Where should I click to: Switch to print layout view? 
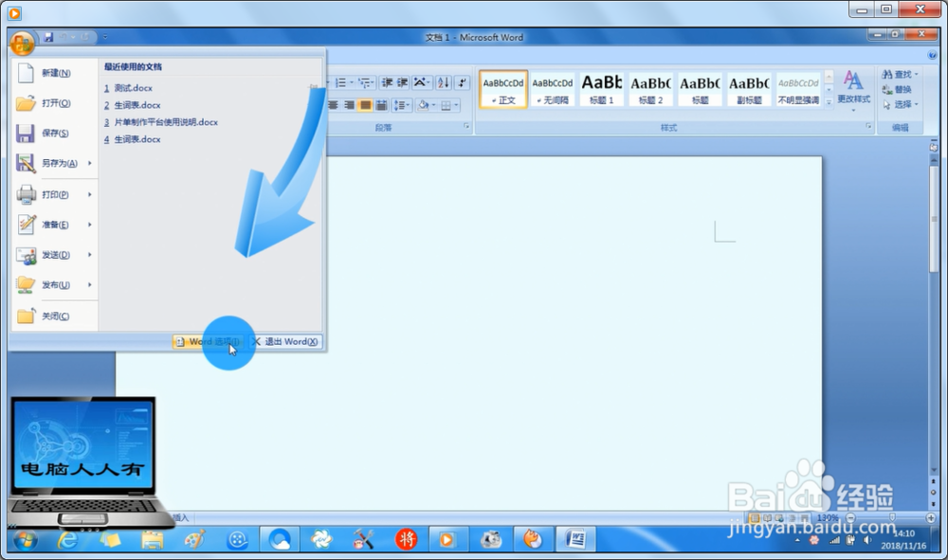(x=754, y=518)
